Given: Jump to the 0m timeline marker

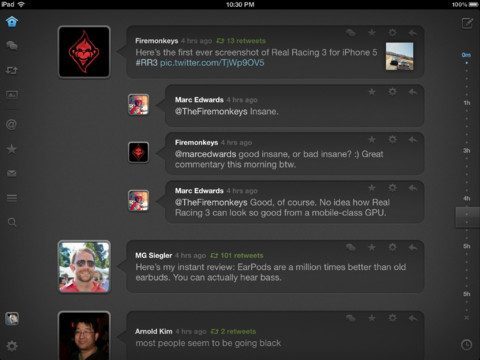Looking at the screenshot, I should pyautogui.click(x=466, y=55).
